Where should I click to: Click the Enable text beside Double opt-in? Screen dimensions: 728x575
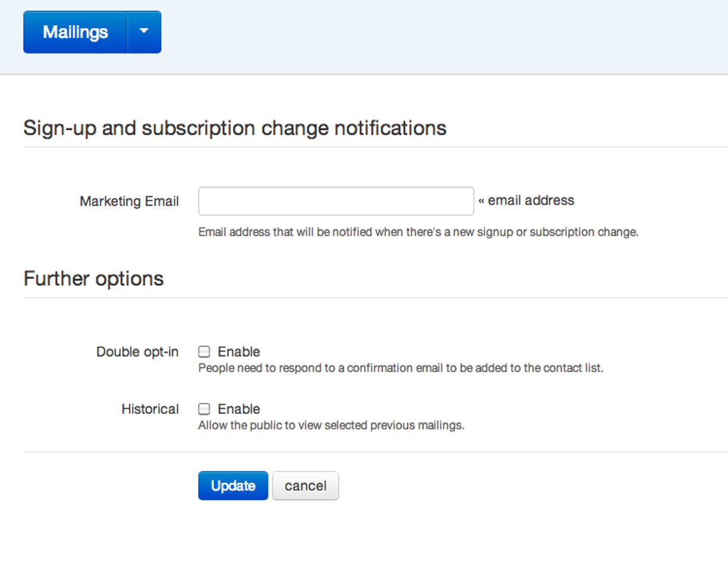(x=239, y=351)
